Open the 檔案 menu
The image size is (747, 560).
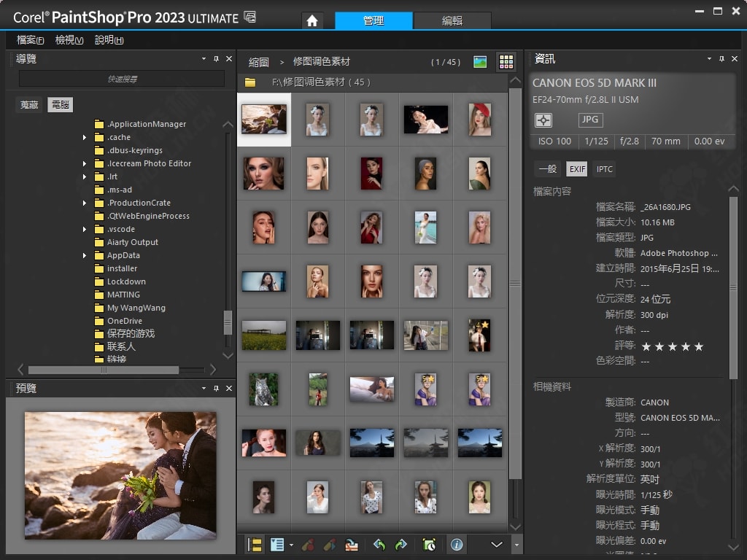pyautogui.click(x=30, y=40)
